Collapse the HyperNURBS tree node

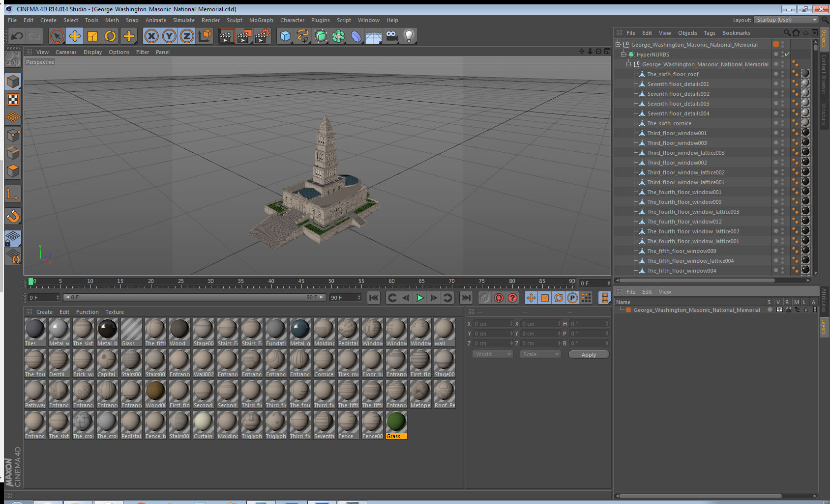pos(623,55)
